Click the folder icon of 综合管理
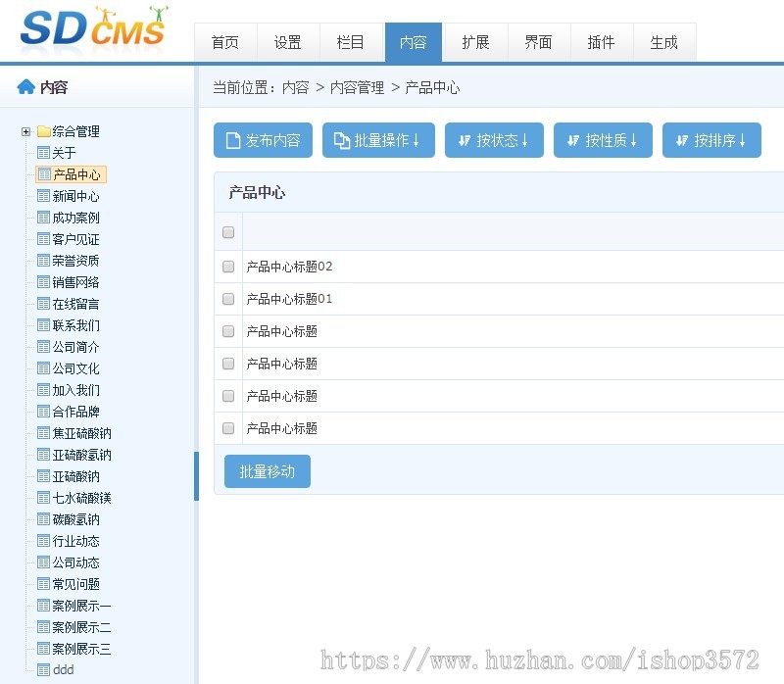Viewport: 784px width, 684px height. coord(44,130)
